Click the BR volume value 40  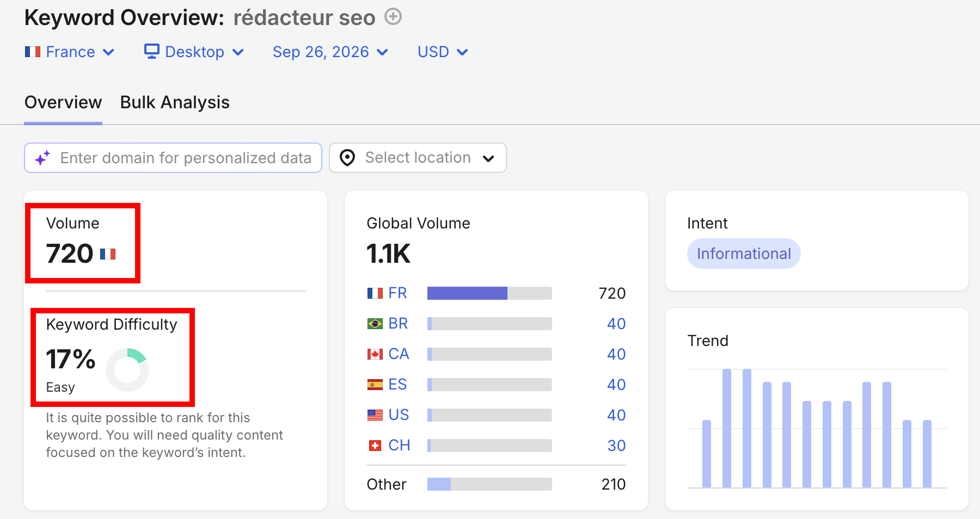616,324
